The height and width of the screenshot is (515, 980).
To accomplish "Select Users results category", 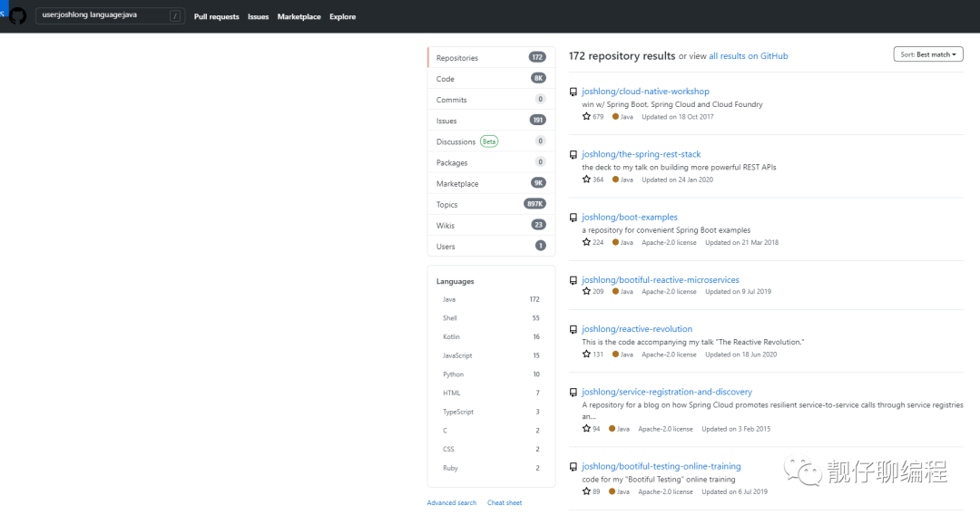I will (x=491, y=246).
